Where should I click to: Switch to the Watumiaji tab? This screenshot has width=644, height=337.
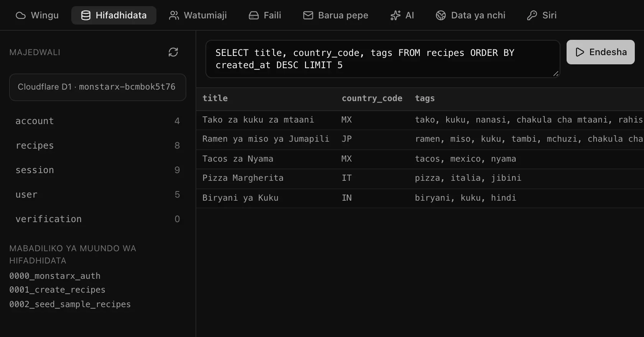click(x=198, y=15)
